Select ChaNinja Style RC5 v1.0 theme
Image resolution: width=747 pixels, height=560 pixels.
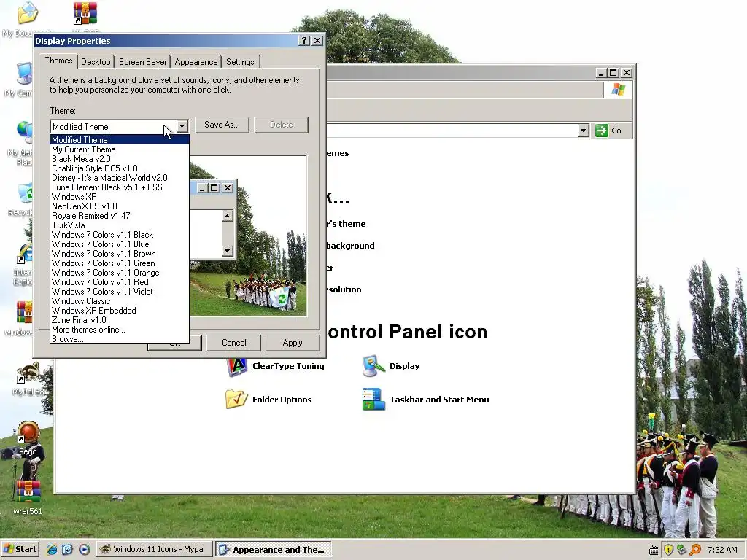[120, 168]
